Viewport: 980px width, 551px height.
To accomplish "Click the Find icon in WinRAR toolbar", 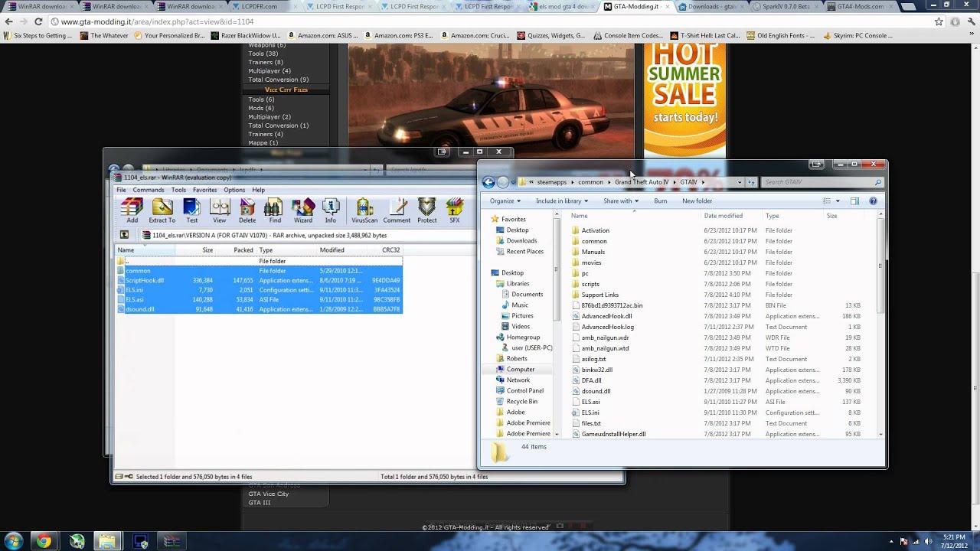I will [x=274, y=210].
